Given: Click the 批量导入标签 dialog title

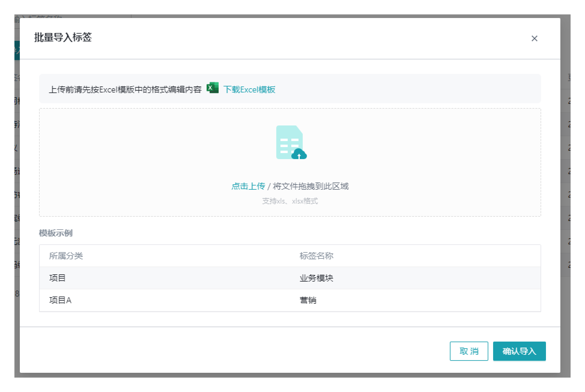Looking at the screenshot, I should (x=63, y=38).
